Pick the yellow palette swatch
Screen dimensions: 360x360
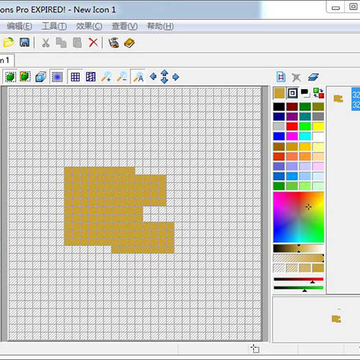[318, 126]
